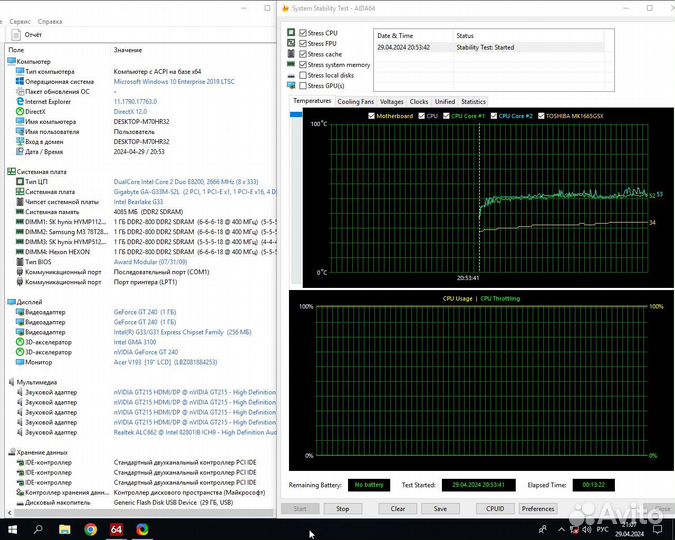Click the Значение column header
This screenshot has width=675, height=540.
128,50
